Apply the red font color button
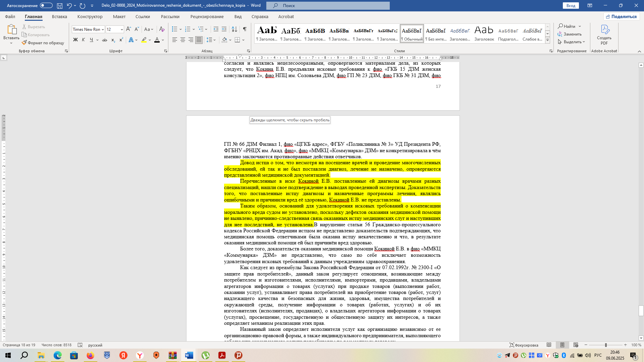The image size is (644, 362). point(157,40)
